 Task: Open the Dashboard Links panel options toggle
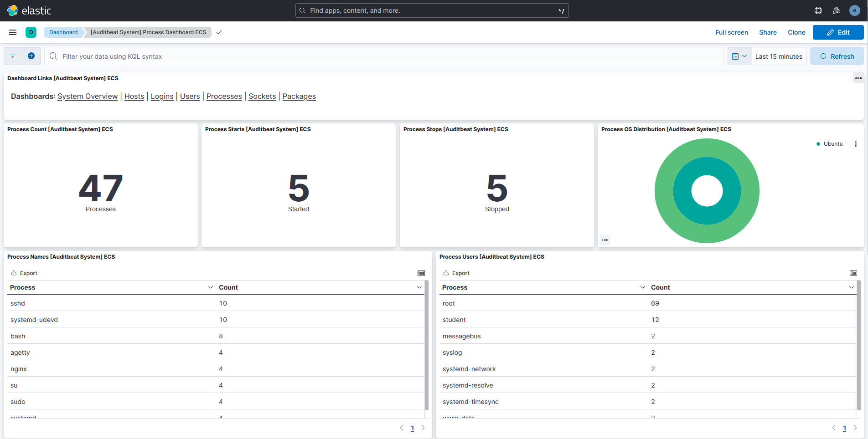858,78
